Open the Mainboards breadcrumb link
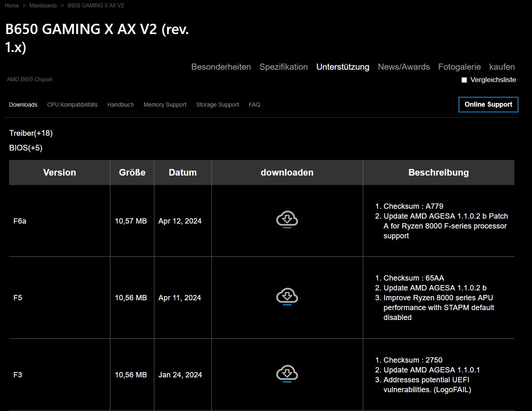 click(43, 5)
